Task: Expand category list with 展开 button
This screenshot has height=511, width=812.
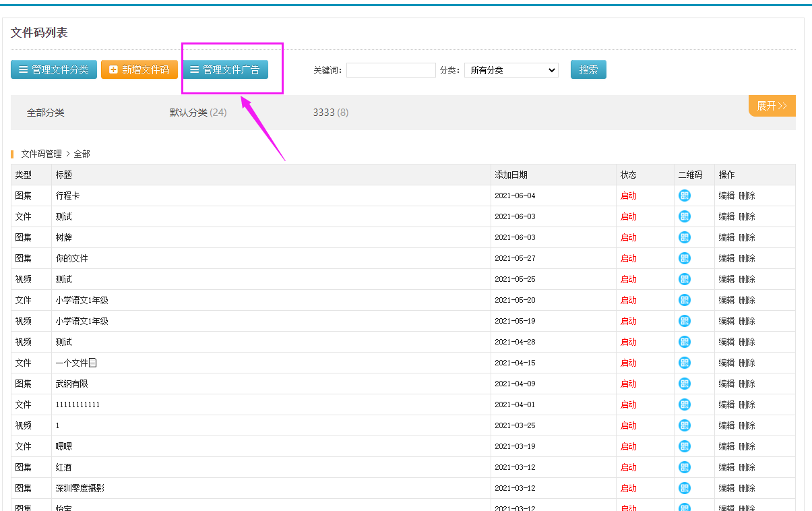Action: [772, 106]
